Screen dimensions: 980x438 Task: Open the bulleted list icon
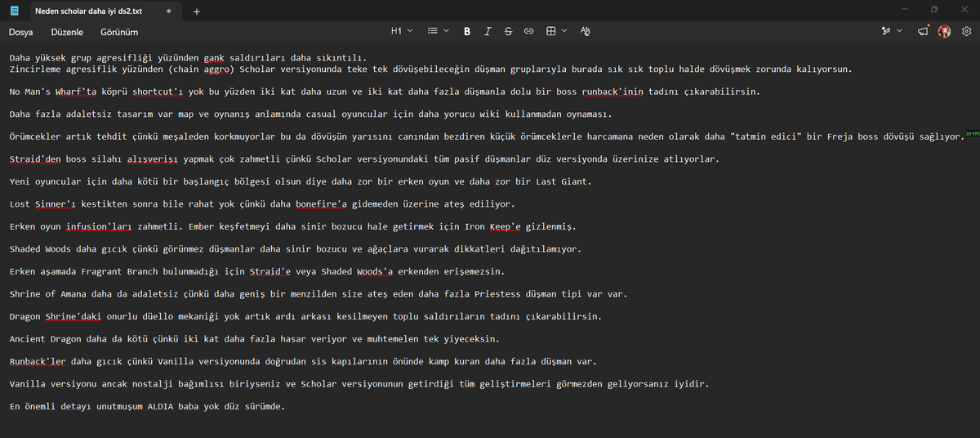(x=433, y=31)
